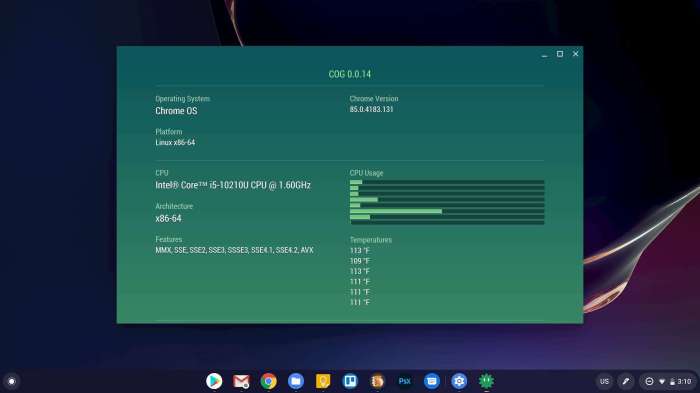Click the Chrome Version label
The width and height of the screenshot is (700, 393).
point(374,99)
